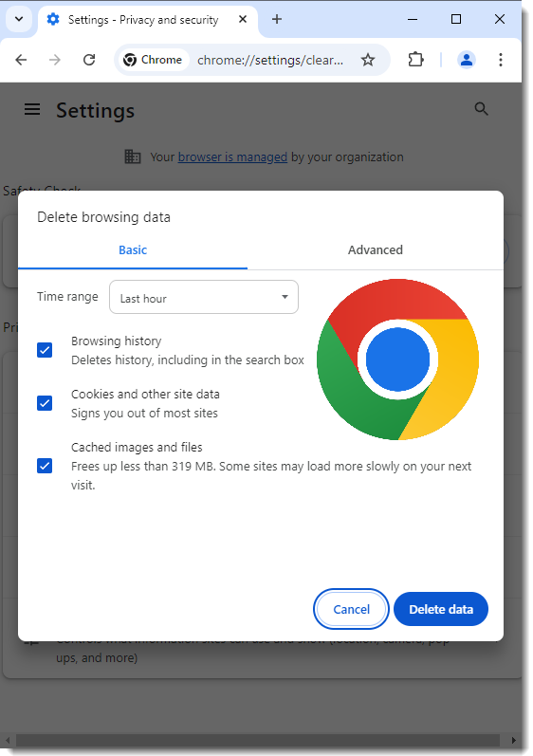
Task: Click the scrollbar right arrow
Action: (x=514, y=740)
